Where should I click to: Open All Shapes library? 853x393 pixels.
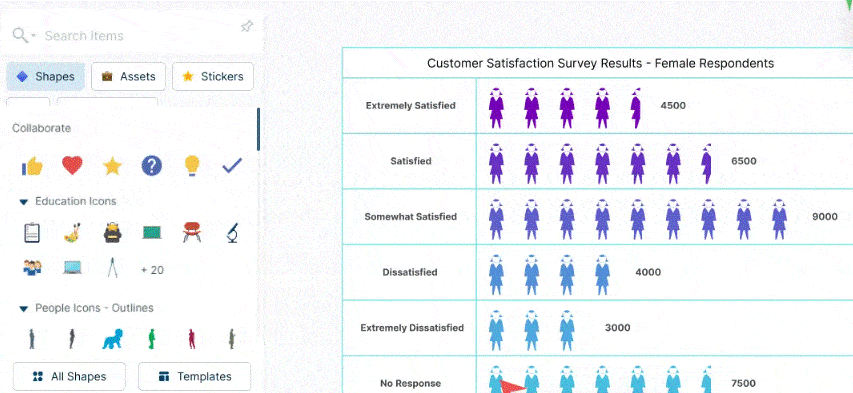pos(69,377)
